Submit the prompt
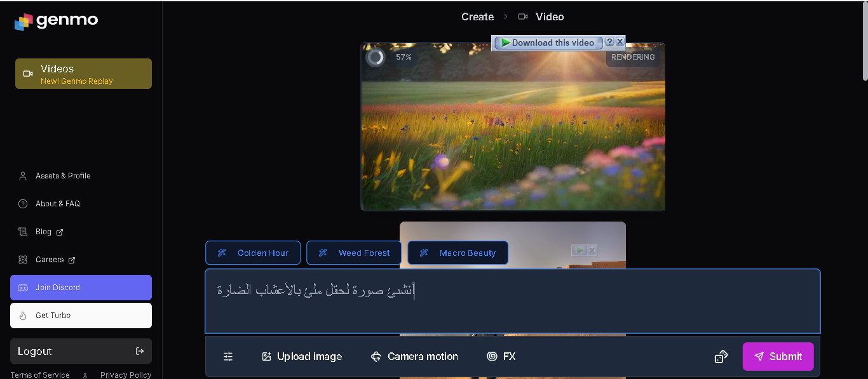Screen dimensions: 868x379 coord(778,357)
